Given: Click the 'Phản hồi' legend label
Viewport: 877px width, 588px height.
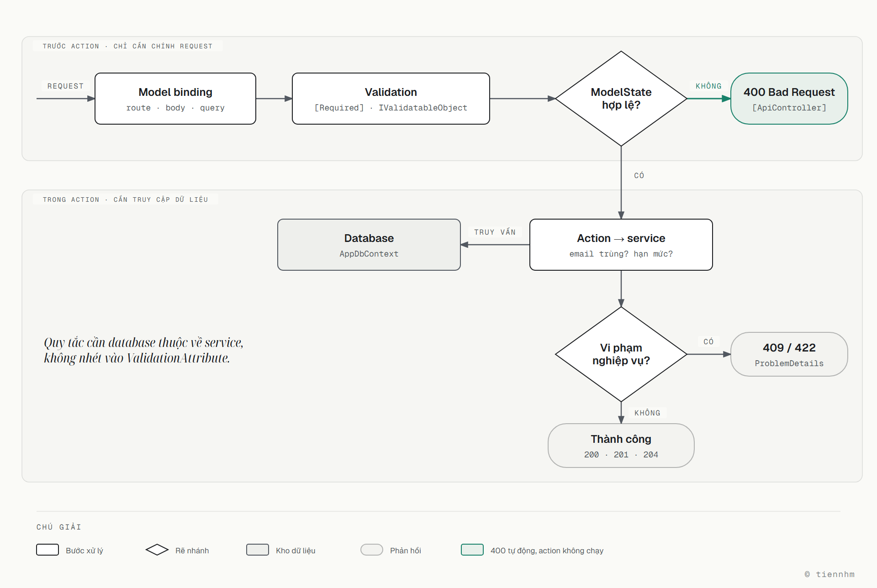Looking at the screenshot, I should click(406, 551).
